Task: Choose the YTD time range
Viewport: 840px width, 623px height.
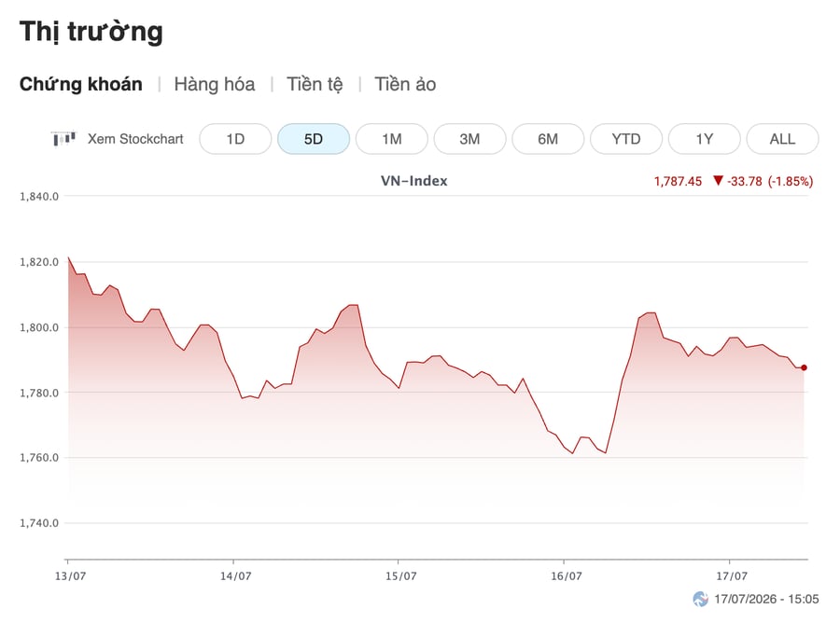Action: (626, 139)
